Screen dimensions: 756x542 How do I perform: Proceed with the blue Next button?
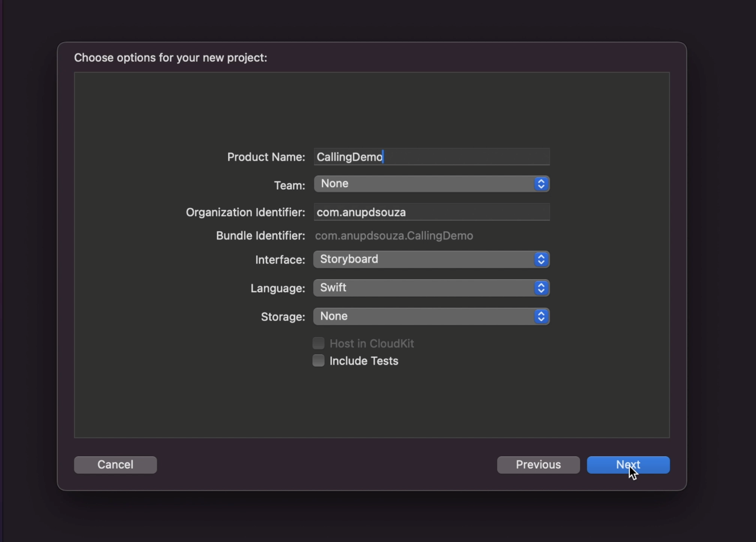click(628, 465)
